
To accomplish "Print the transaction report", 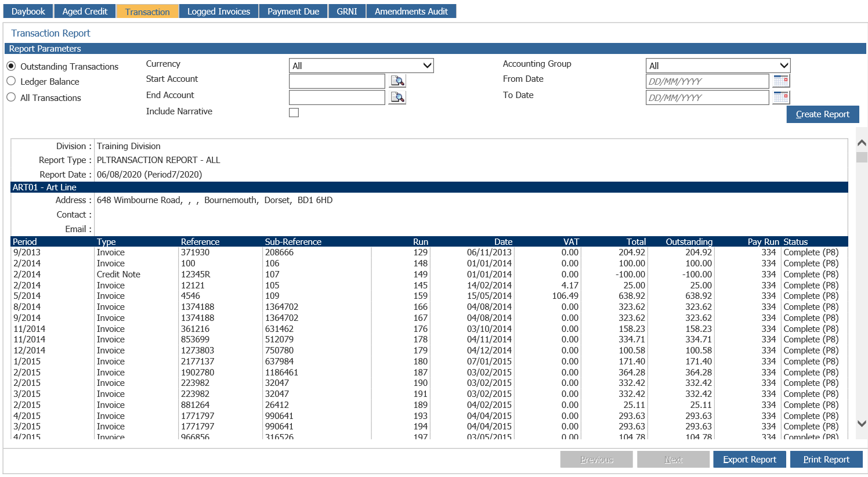I will click(826, 459).
